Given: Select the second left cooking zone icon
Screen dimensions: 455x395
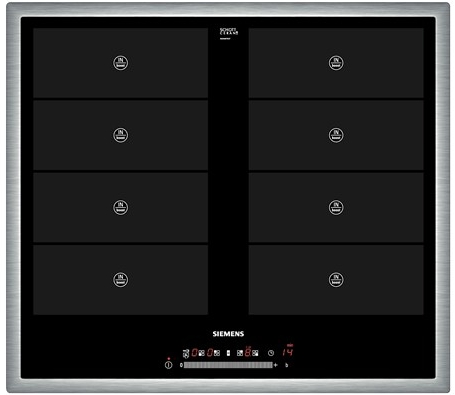Looking at the screenshot, I should pyautogui.click(x=217, y=353).
